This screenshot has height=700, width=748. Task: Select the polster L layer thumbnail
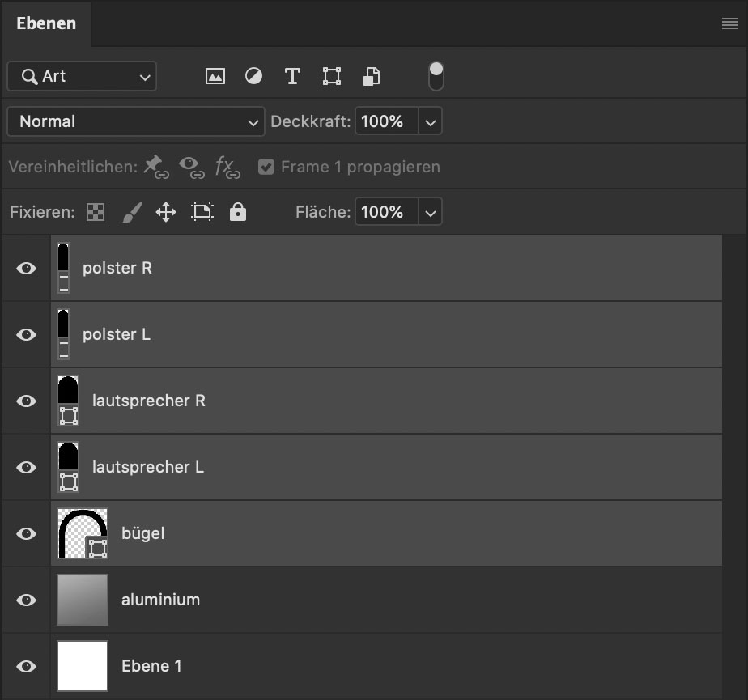point(63,334)
